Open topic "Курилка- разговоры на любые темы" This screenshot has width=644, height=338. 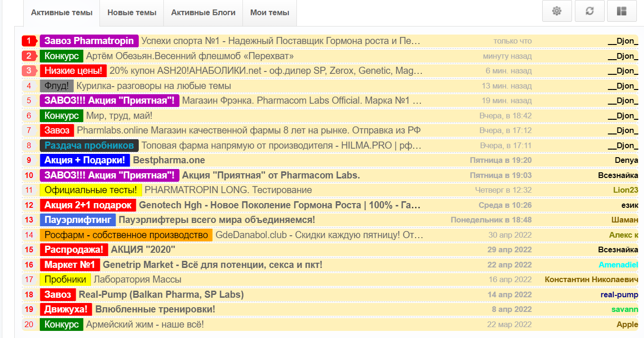coord(156,86)
